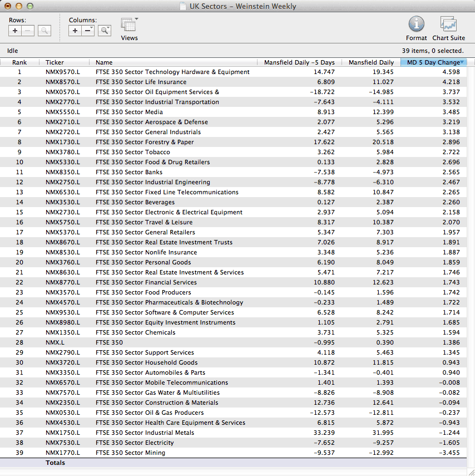Click the Mansfield Daily column header
The width and height of the screenshot is (475, 476).
(370, 62)
